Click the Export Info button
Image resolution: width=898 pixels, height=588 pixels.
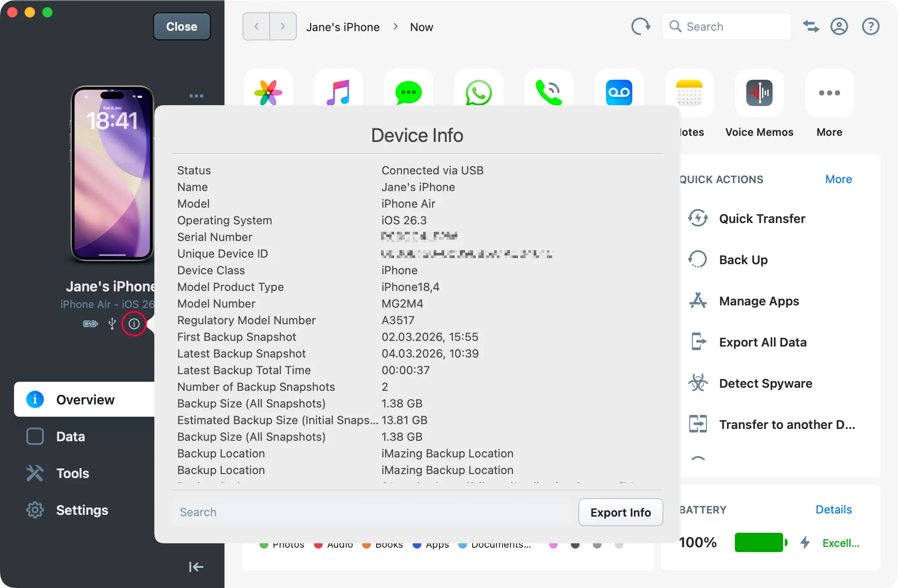click(x=620, y=512)
